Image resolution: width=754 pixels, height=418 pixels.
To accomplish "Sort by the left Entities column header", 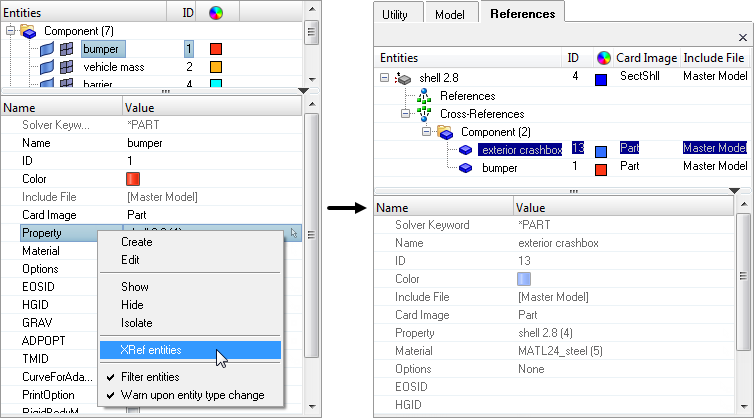I will pos(84,13).
